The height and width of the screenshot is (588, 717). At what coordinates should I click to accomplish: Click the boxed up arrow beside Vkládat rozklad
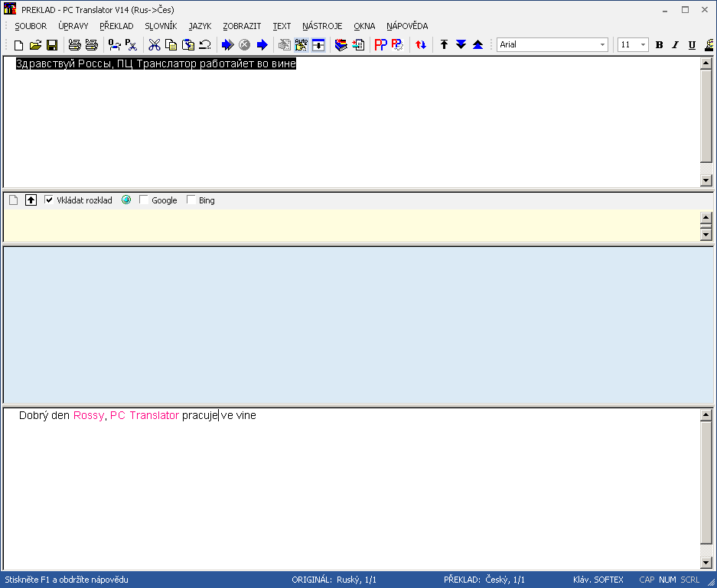pos(31,200)
